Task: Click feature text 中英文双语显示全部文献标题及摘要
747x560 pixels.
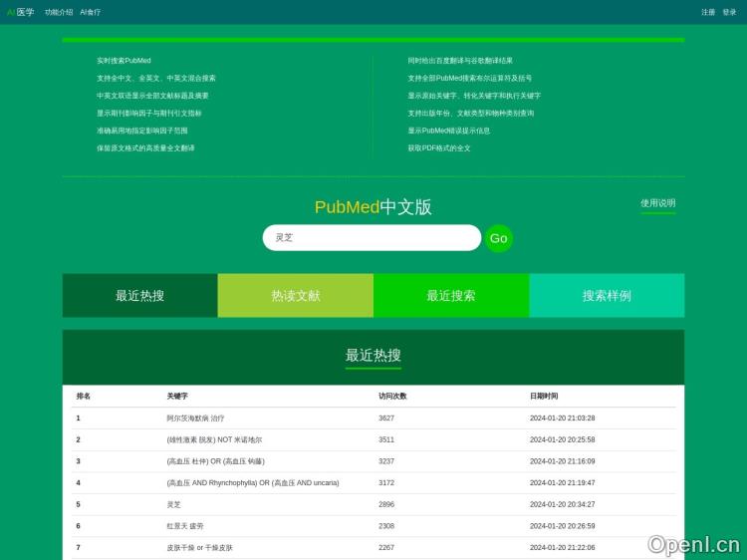Action: (x=152, y=96)
